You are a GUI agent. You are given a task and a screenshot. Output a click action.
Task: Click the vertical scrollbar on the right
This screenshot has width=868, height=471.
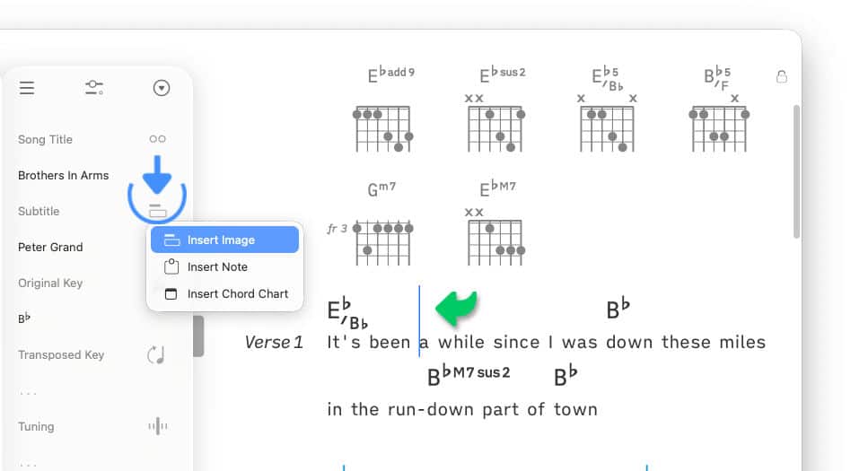coord(797,170)
